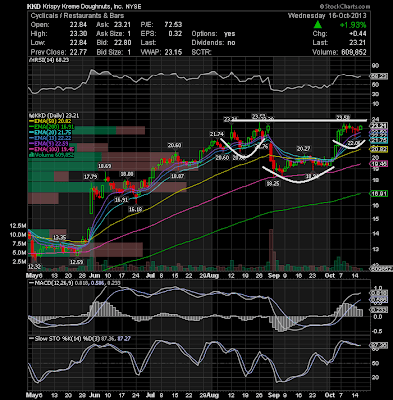Click the StockCharts.com attribution in the corner
This screenshot has height=400, width=393.
[x=345, y=6]
